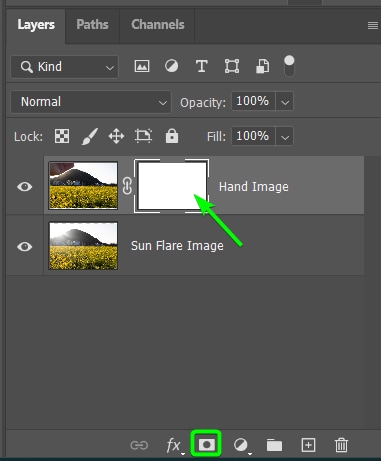The image size is (381, 461).
Task: Switch to the Channels tab
Action: click(158, 25)
